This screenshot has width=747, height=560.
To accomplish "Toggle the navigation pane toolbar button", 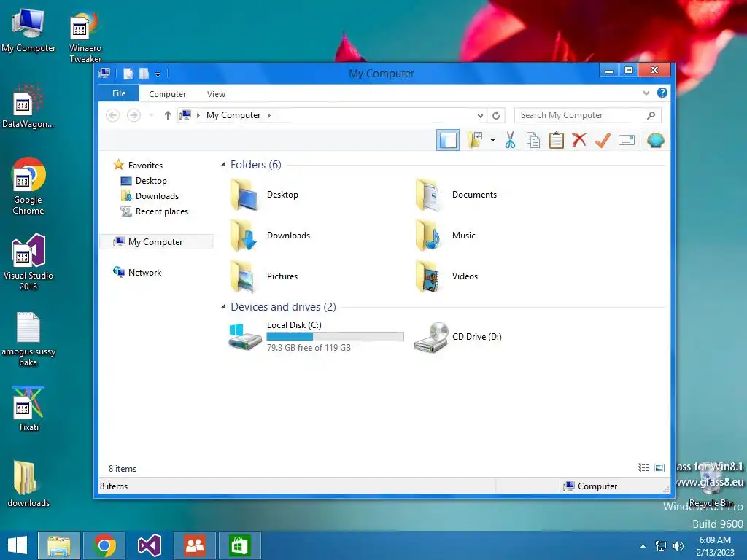I will click(448, 140).
